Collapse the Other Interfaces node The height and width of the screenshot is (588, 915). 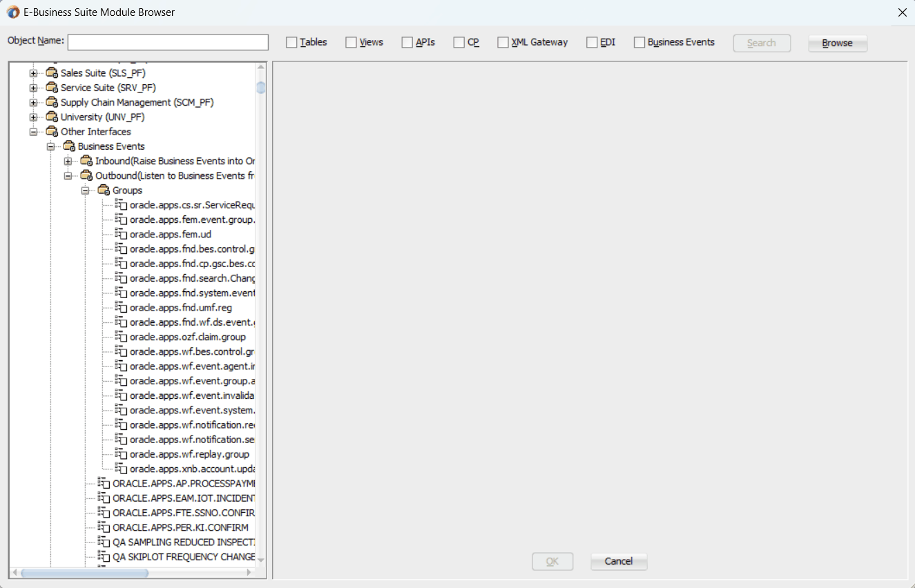click(33, 132)
